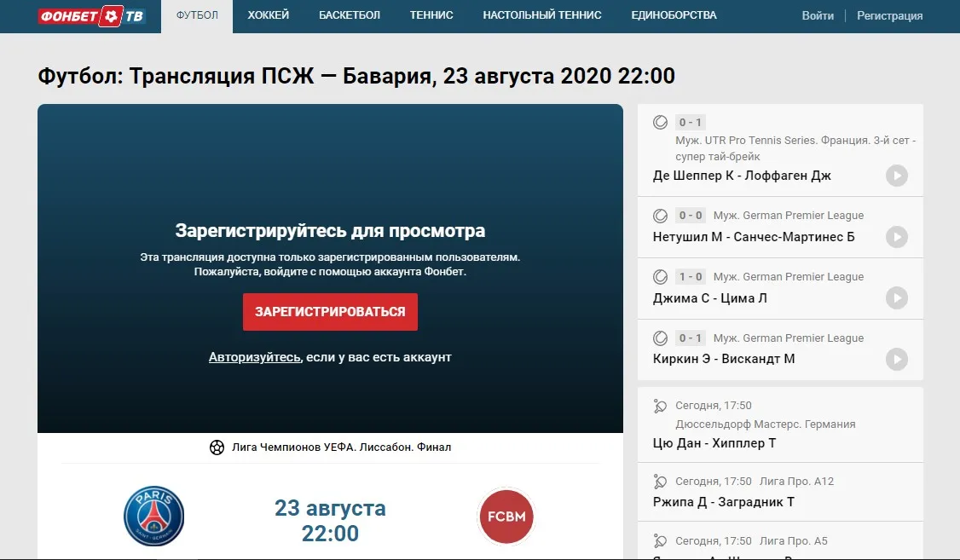The width and height of the screenshot is (960, 560).
Task: Open the Цю Дан - Хипплер Т match
Action: [714, 443]
